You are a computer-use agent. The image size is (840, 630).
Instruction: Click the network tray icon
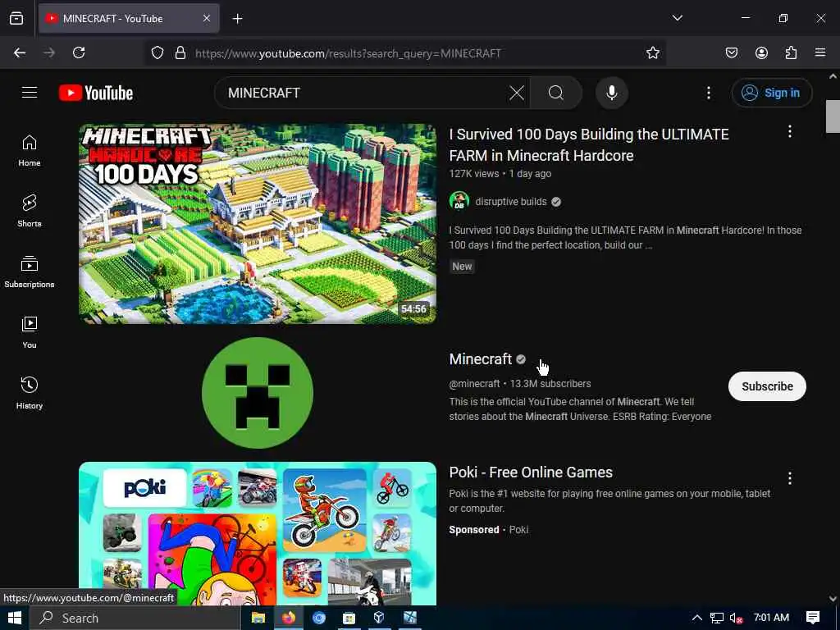[717, 619]
